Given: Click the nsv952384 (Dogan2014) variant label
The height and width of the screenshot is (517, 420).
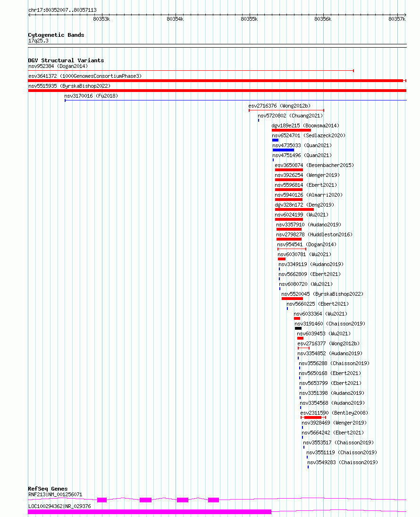Looking at the screenshot, I should point(58,66).
